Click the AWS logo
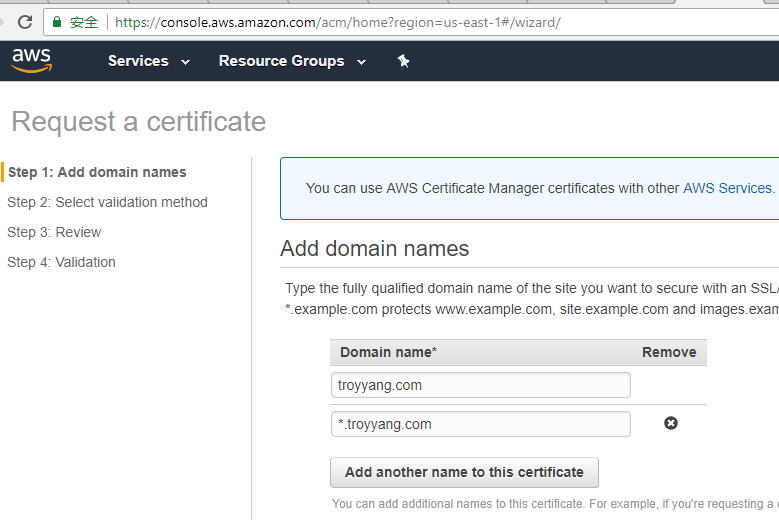This screenshot has height=520, width=779. point(32,61)
